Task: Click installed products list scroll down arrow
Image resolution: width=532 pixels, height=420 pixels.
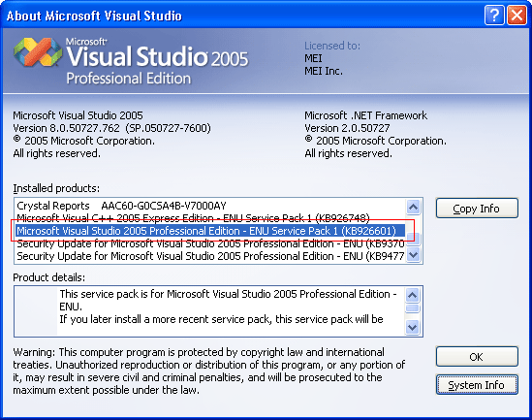Action: (x=413, y=255)
